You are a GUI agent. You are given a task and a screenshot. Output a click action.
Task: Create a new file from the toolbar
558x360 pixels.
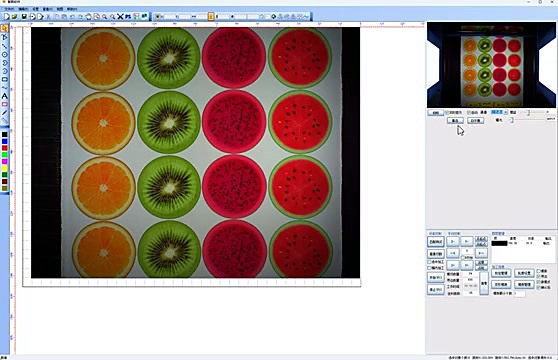tap(6, 17)
